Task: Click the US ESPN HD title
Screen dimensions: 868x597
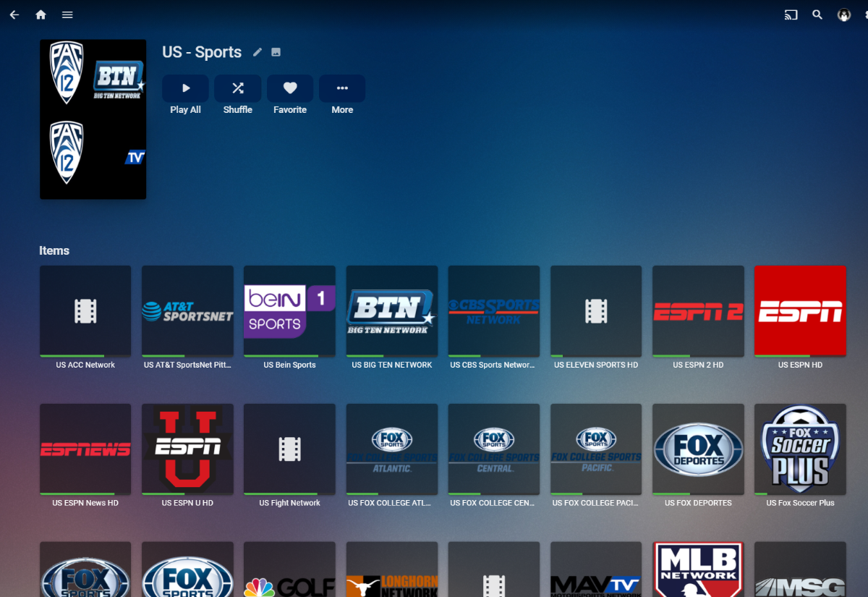Action: pyautogui.click(x=800, y=365)
